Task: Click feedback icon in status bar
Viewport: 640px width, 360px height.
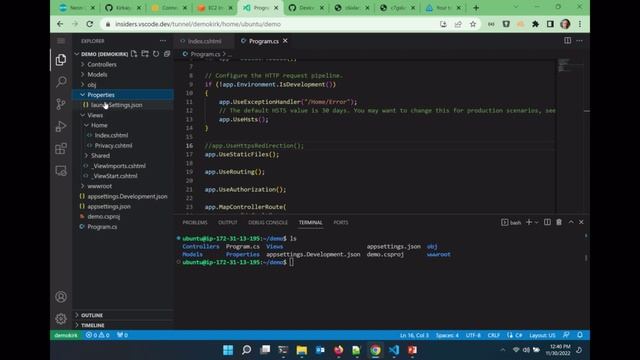Action: pos(566,335)
